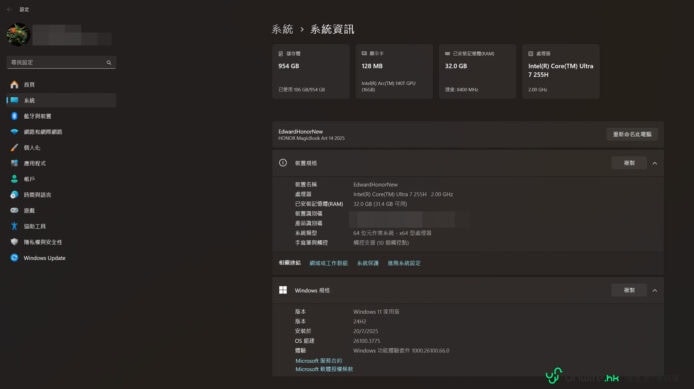Open the Microsoft Software License Terms link
Screen dimensions: 694x389
[x=324, y=369]
